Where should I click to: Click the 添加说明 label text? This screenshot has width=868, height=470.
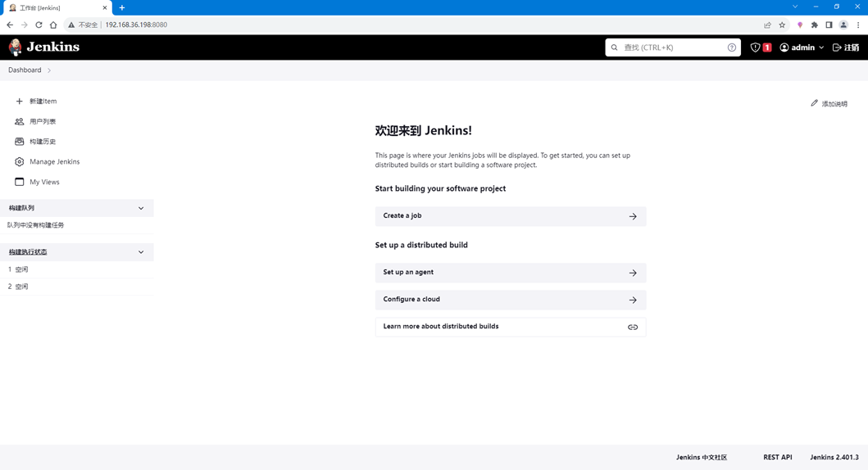click(x=834, y=104)
